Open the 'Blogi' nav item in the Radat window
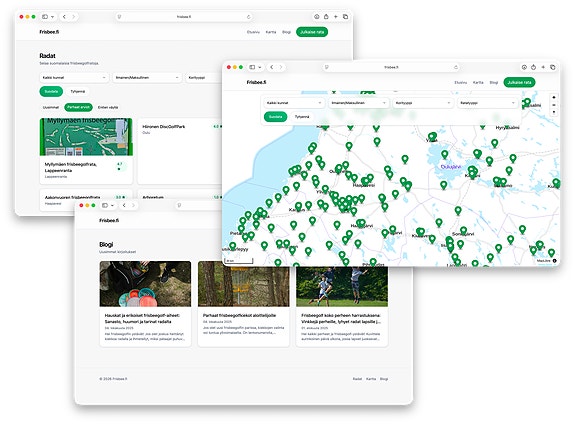The image size is (575, 424). [x=286, y=32]
